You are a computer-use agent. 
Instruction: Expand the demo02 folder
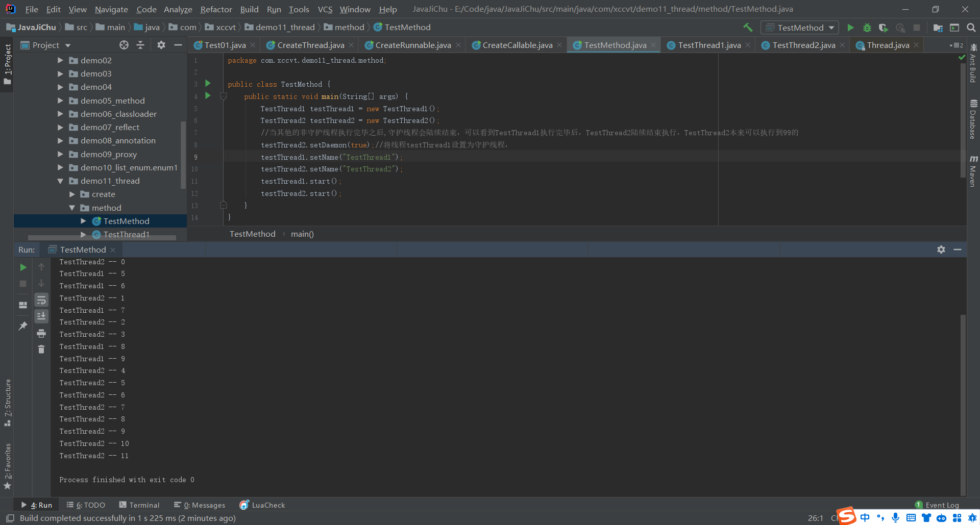tap(60, 60)
